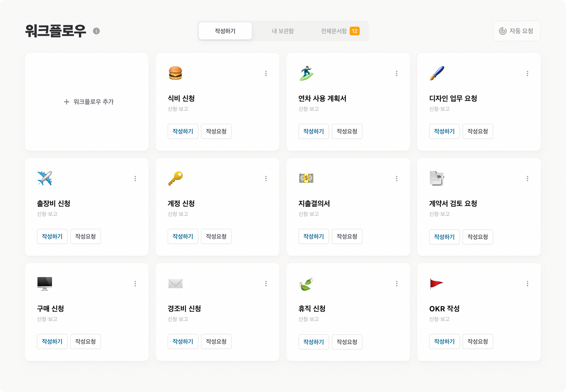Click 작성요청 on the 계정 신청 card
The width and height of the screenshot is (566, 392).
216,236
